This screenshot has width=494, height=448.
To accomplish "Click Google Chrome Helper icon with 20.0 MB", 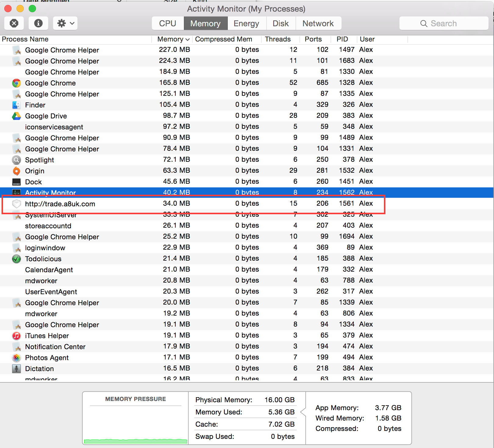I will 16,303.
